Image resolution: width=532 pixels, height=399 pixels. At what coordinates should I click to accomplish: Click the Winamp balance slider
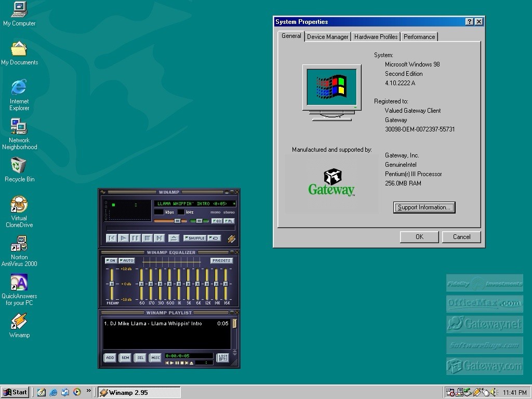[199, 221]
